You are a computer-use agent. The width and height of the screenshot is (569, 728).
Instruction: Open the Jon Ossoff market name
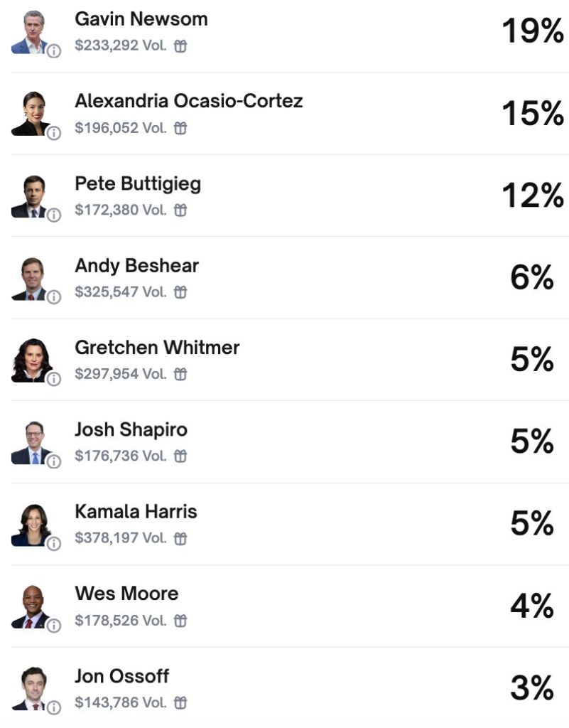tap(122, 676)
